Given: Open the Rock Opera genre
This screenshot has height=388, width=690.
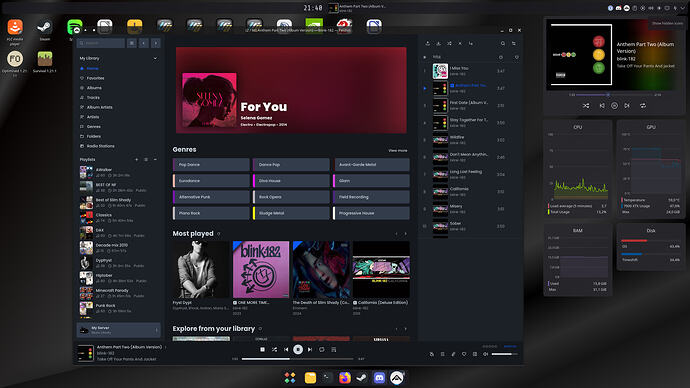Looking at the screenshot, I should point(291,197).
